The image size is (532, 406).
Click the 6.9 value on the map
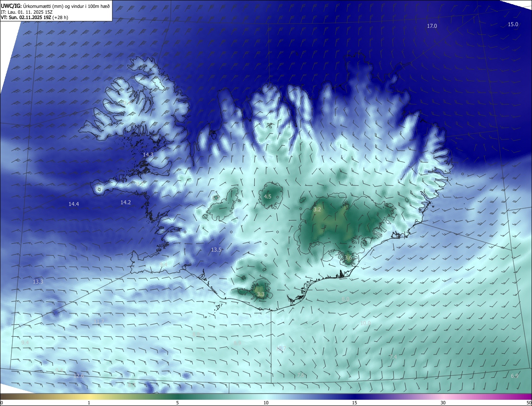tap(515, 376)
